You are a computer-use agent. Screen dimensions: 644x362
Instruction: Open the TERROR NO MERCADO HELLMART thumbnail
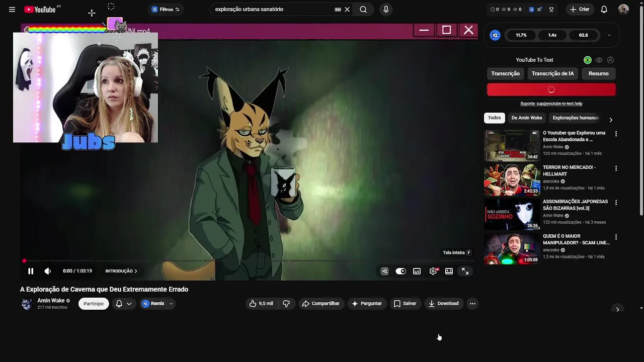coord(512,179)
